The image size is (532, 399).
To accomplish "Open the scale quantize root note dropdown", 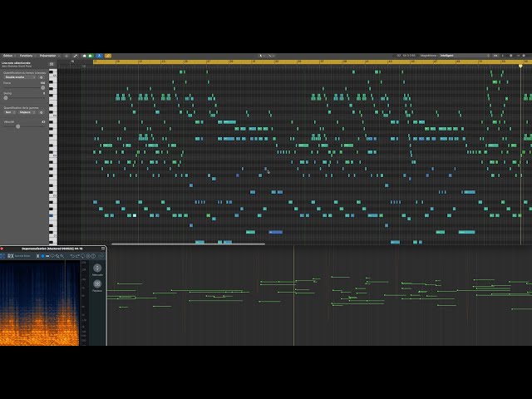I will [x=9, y=112].
